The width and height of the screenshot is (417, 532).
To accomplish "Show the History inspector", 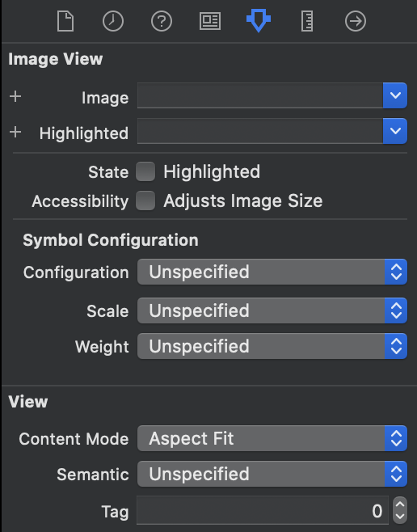I will 113,21.
